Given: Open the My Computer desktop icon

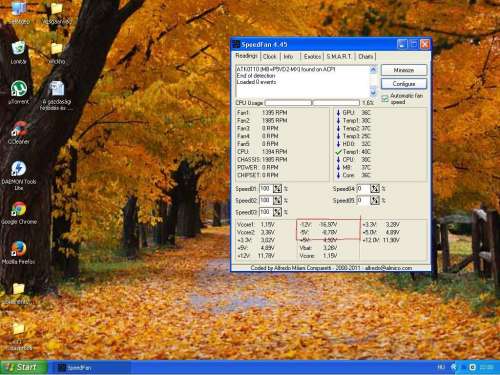Looking at the screenshot, I should 19,12.
